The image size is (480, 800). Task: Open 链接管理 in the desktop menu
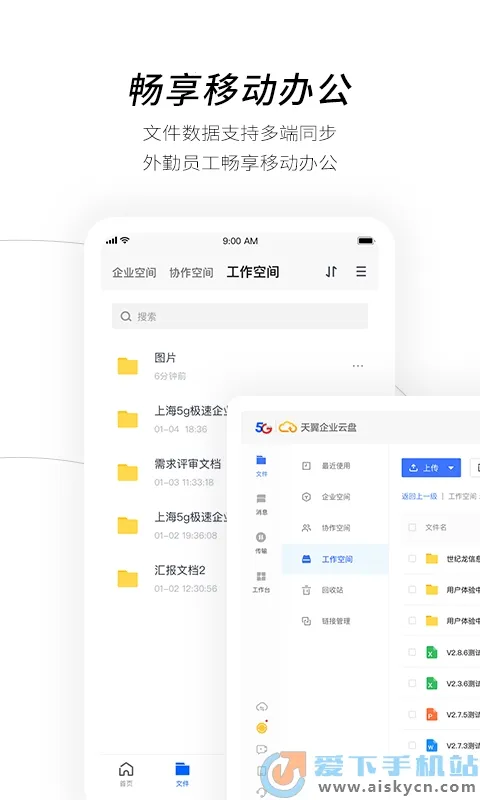[335, 621]
